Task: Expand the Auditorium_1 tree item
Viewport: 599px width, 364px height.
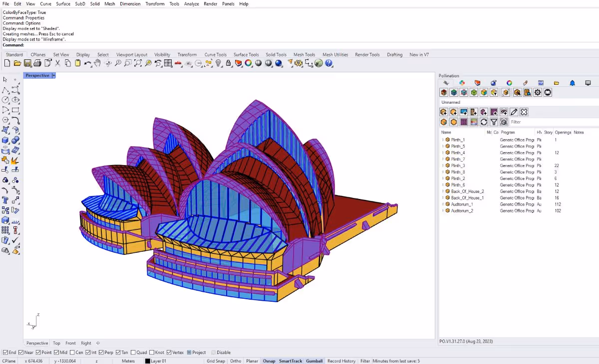Action: pyautogui.click(x=443, y=204)
